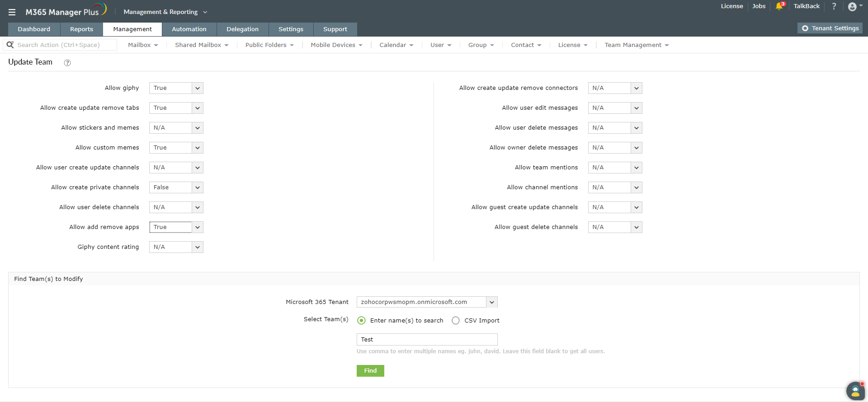Expand the Mailbox menu
Image resolution: width=868 pixels, height=402 pixels.
click(x=143, y=45)
